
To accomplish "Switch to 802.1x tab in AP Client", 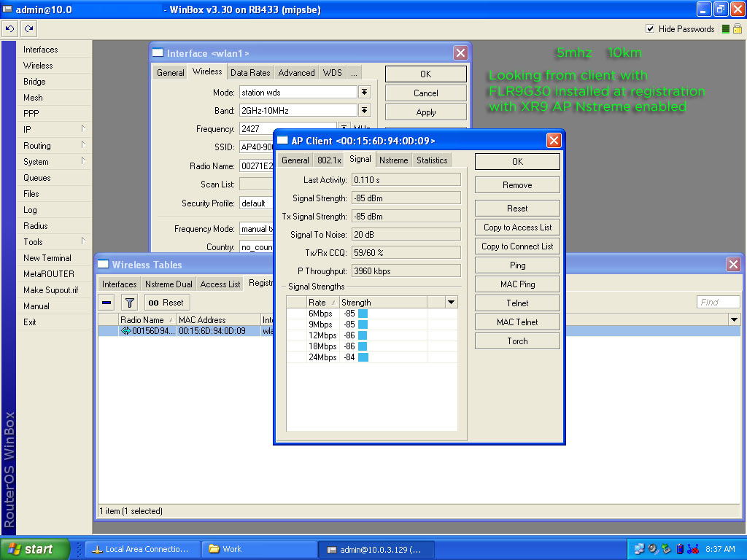I will [329, 160].
